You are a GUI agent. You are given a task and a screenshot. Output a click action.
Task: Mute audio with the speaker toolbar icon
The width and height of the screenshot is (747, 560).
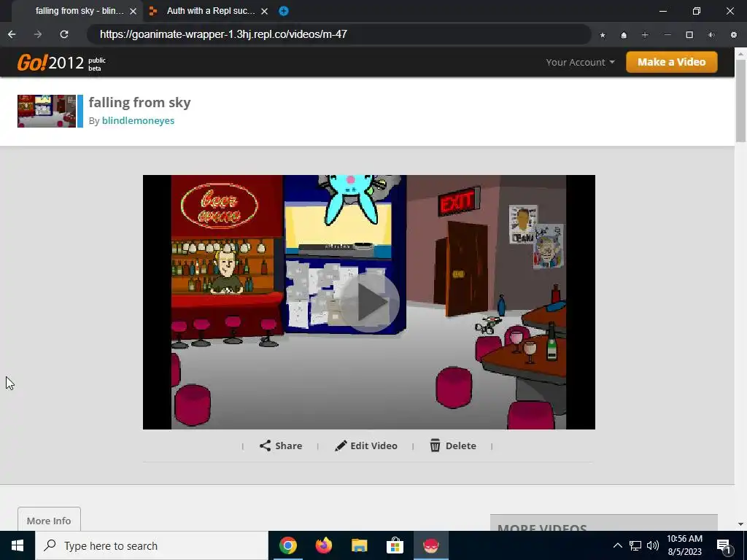(711, 35)
